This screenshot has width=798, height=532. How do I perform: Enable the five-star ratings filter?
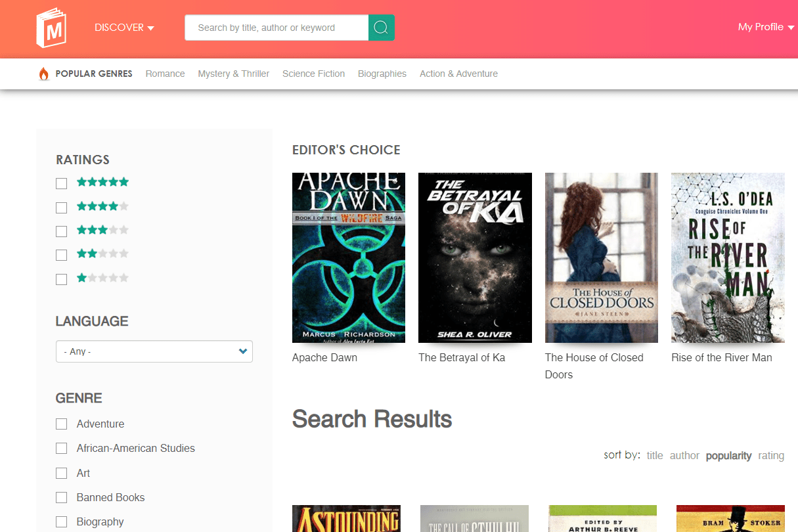coord(61,183)
